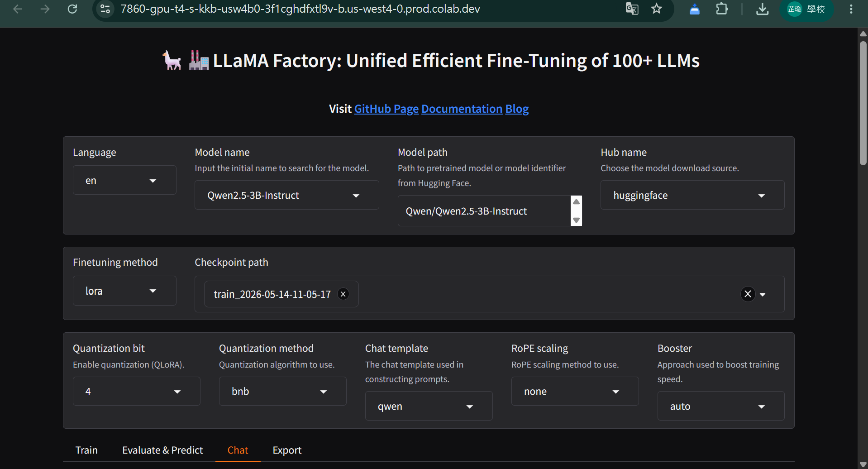This screenshot has width=868, height=469.
Task: Open the Blog link
Action: 517,109
